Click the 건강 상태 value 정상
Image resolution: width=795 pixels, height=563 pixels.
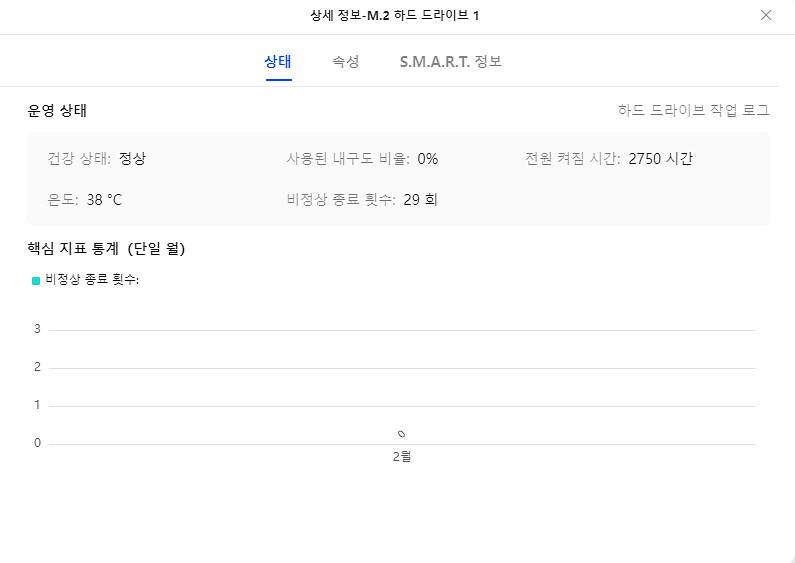click(x=132, y=159)
